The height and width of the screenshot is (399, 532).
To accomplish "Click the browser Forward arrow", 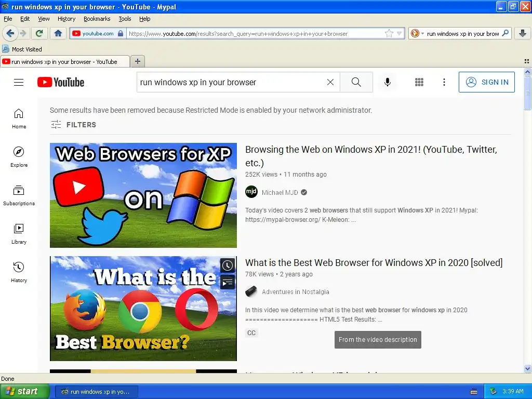I will coord(23,33).
